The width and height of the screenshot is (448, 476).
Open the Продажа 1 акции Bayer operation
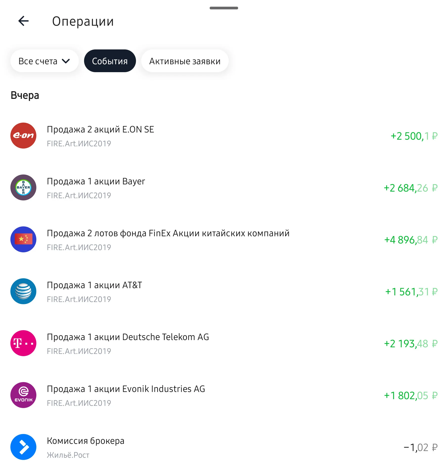pos(224,188)
